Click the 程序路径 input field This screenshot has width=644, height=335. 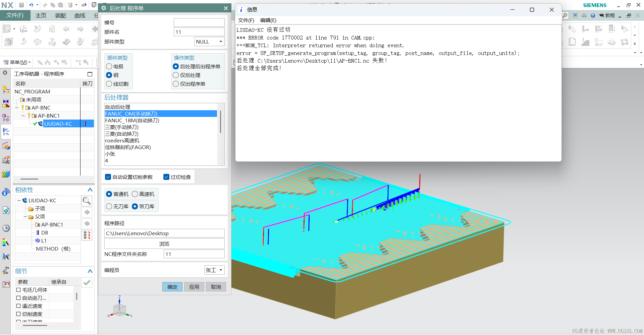point(164,233)
